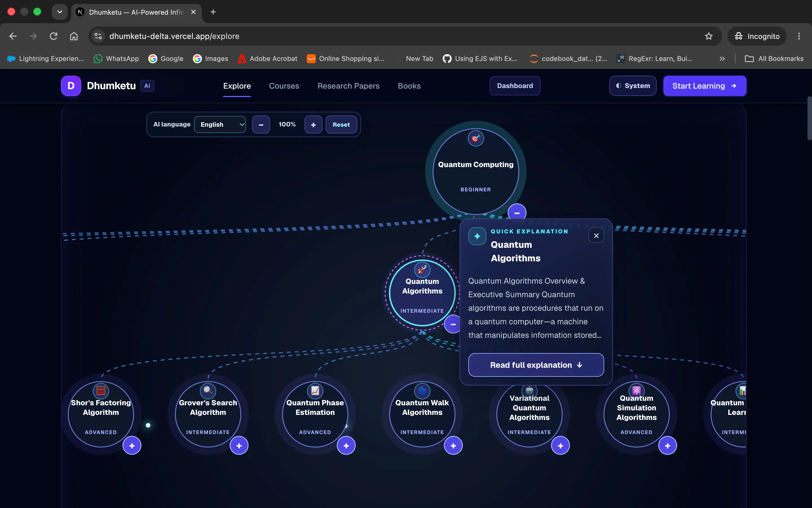Reset the canvas zoom
Screen dimensions: 812x508
[x=341, y=124]
